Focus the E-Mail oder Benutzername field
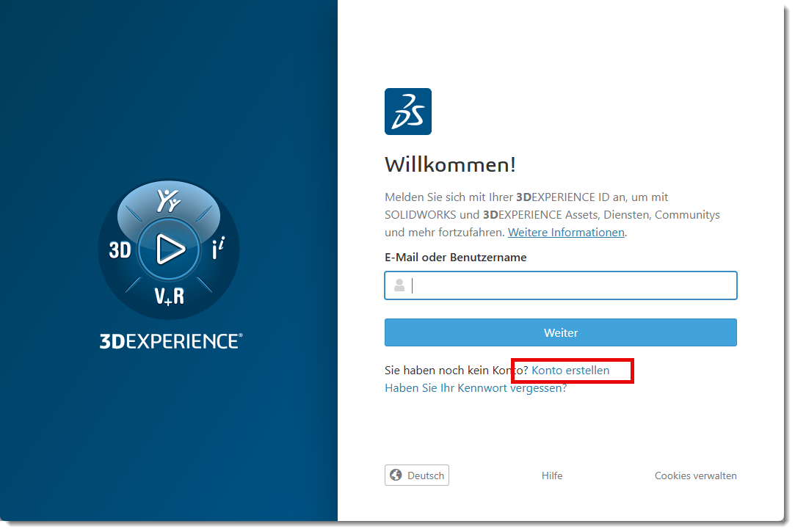Viewport: 795px width, 532px height. (560, 285)
